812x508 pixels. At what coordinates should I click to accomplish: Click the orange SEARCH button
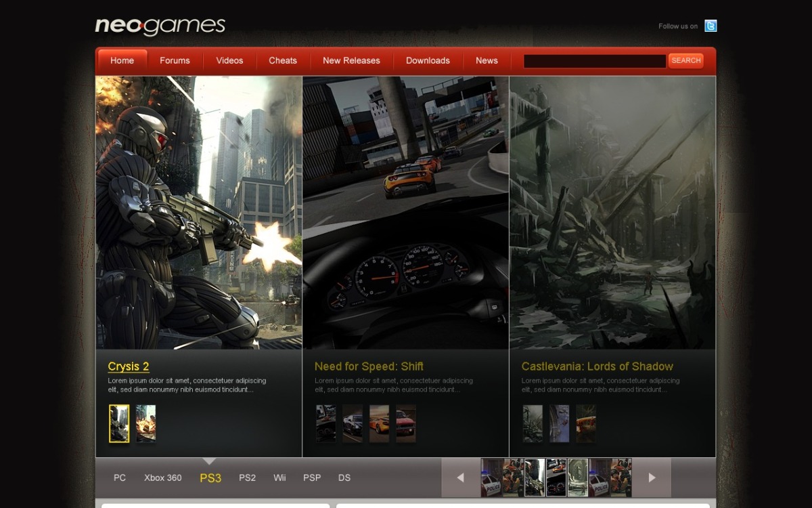coord(686,60)
